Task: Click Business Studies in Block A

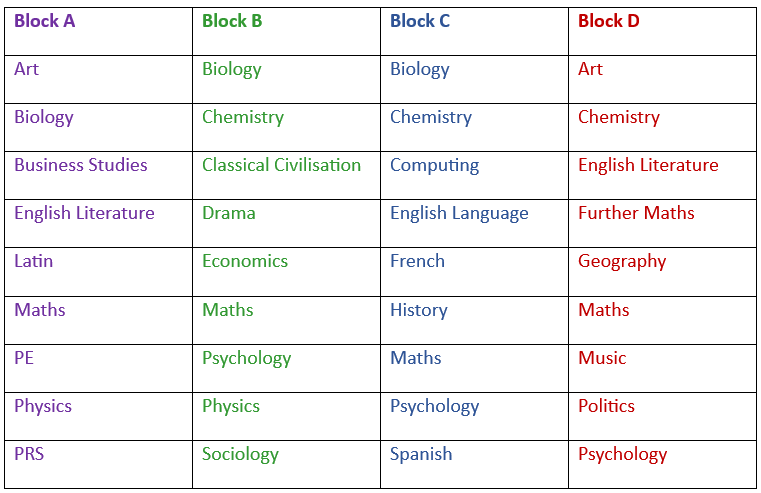Action: pos(80,165)
